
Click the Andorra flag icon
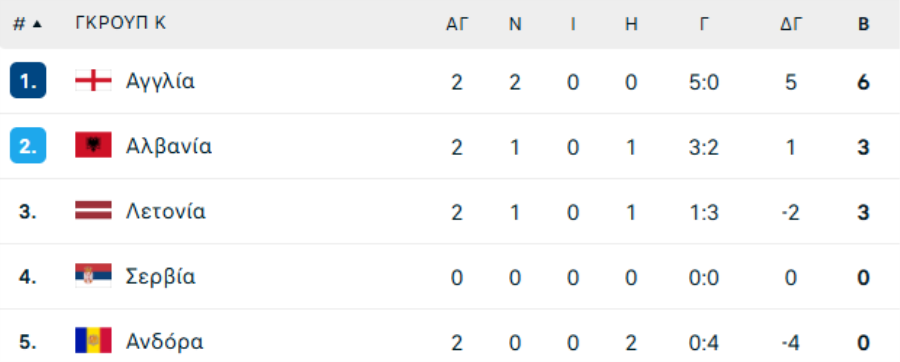pyautogui.click(x=93, y=341)
